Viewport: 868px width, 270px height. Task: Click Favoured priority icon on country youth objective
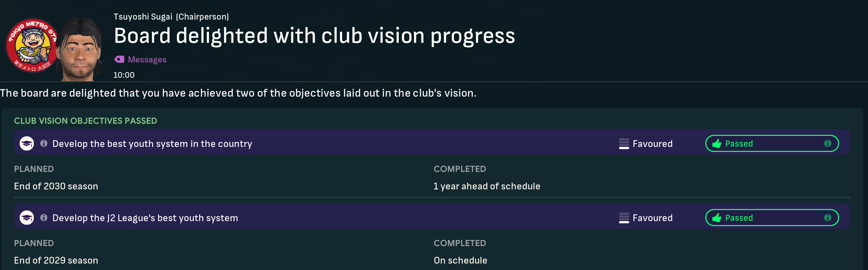pyautogui.click(x=624, y=144)
